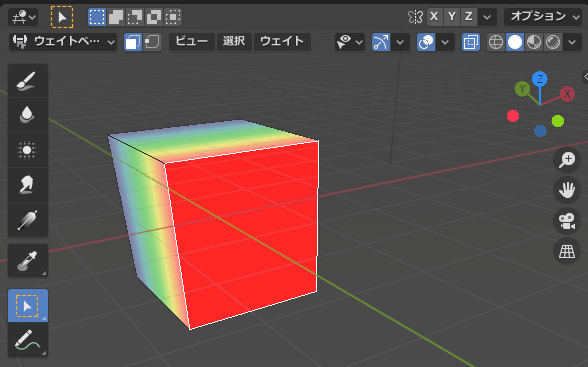Switch perspective/orthographic grid icon
The width and height of the screenshot is (588, 367).
coord(567,251)
